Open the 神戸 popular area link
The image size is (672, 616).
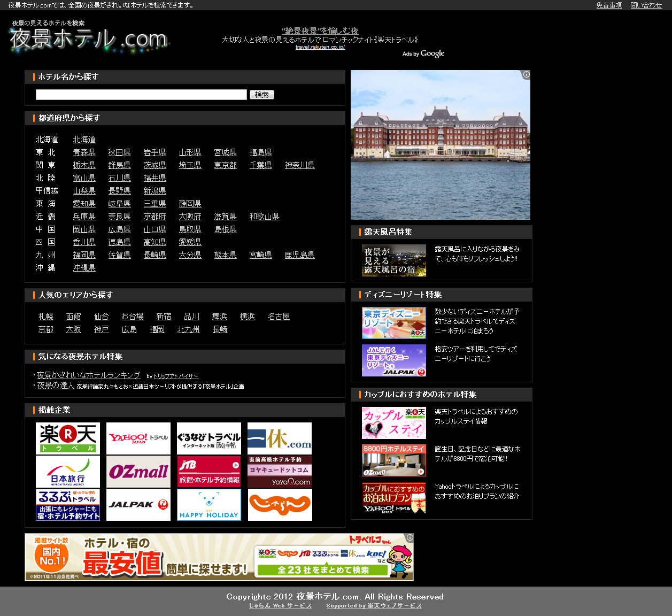tap(102, 329)
